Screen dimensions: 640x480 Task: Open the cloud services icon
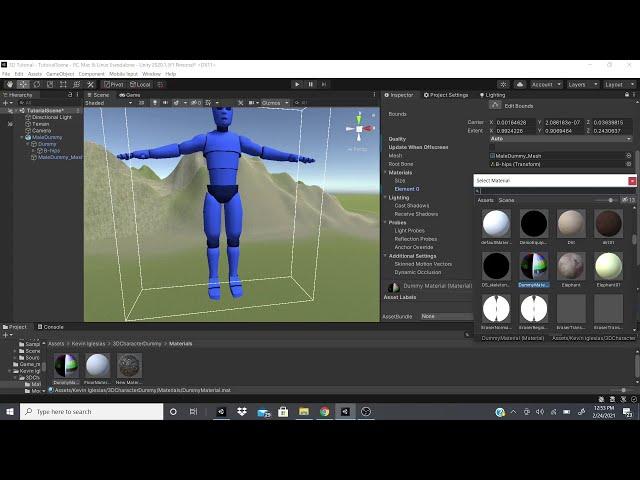point(520,84)
